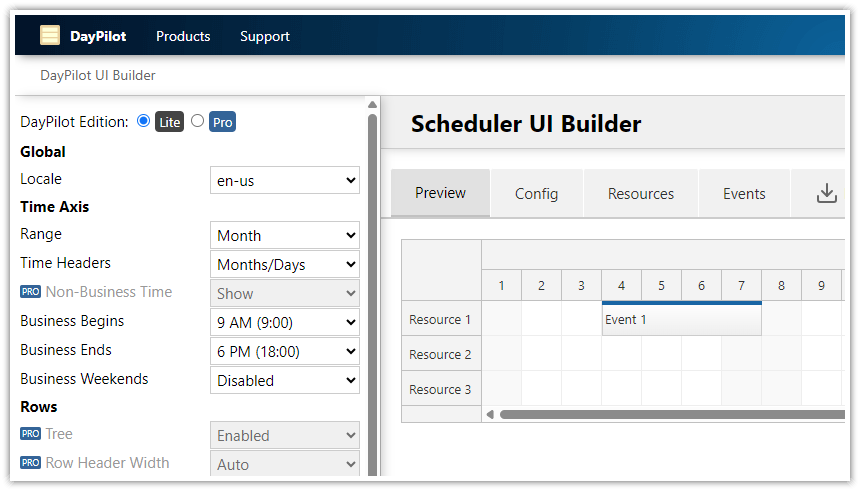Click the Lite edition label badge
Screen dimensions: 860x491
pos(169,122)
